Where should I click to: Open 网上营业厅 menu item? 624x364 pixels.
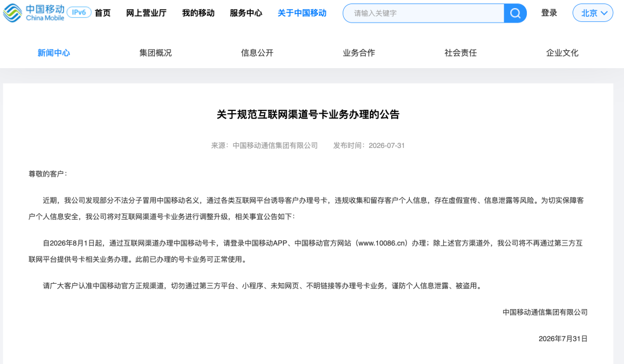(146, 13)
